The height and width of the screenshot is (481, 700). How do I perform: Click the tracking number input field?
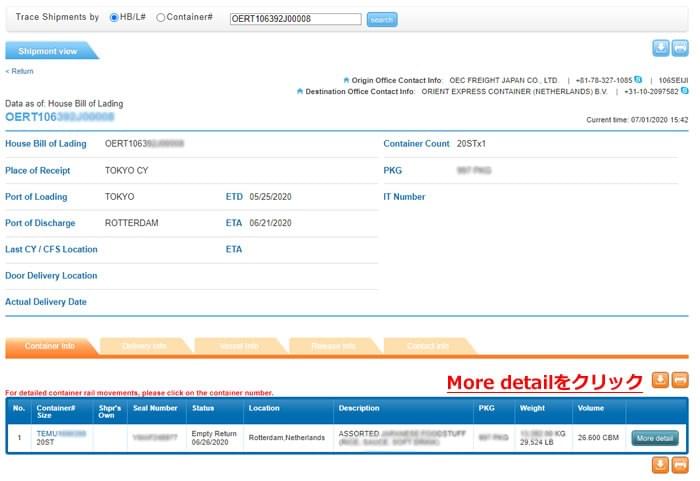pos(295,19)
